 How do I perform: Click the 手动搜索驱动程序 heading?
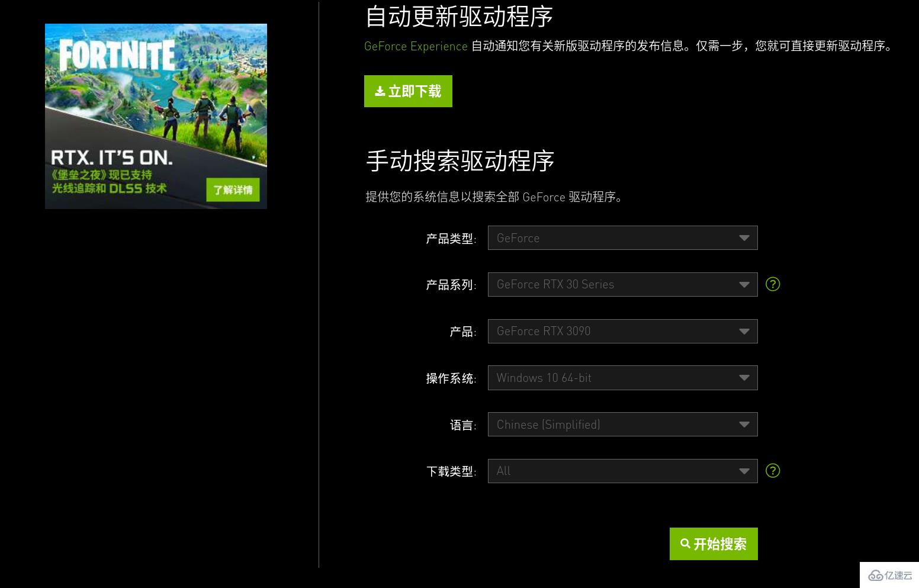(x=460, y=161)
